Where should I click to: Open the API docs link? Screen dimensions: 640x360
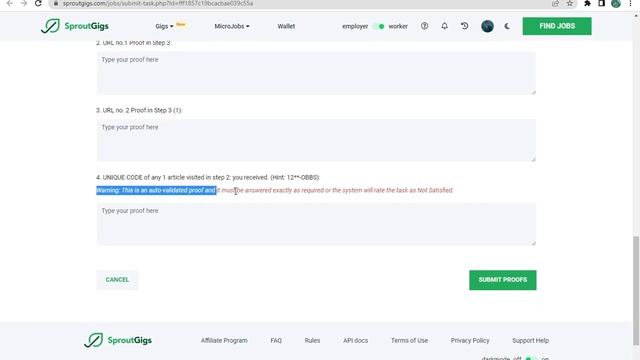pos(356,340)
